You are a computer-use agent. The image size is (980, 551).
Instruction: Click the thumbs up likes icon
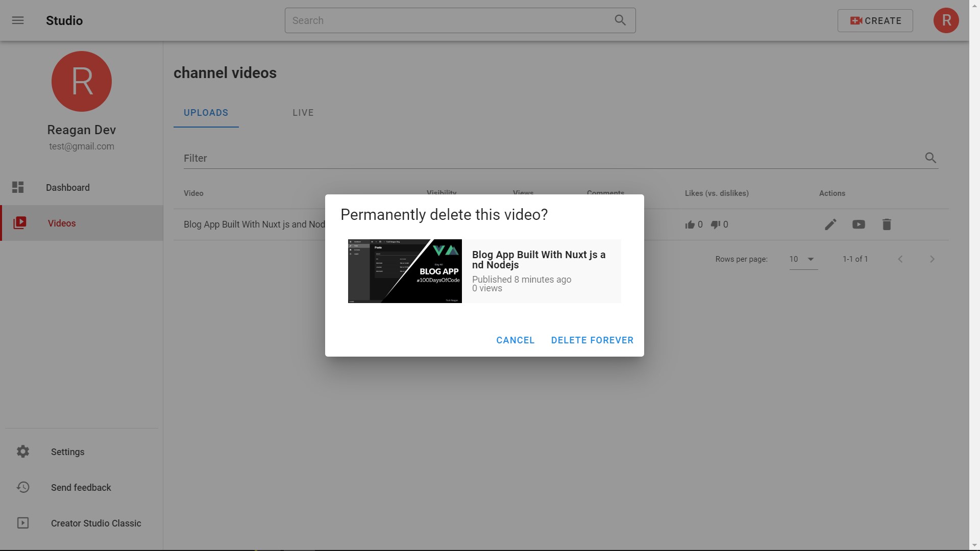690,224
